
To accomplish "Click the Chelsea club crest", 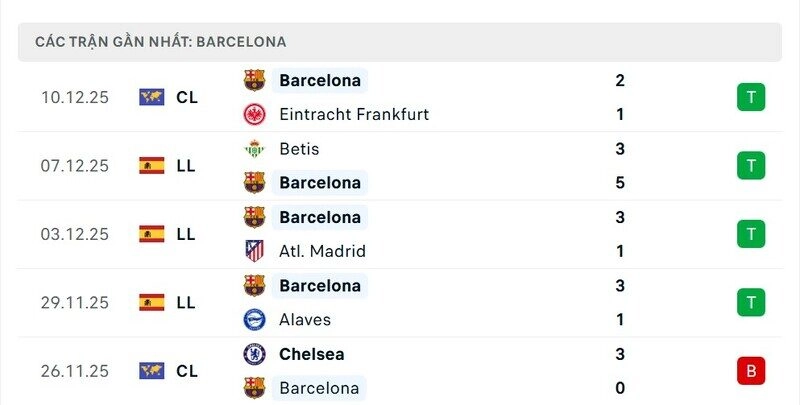I will coord(255,354).
